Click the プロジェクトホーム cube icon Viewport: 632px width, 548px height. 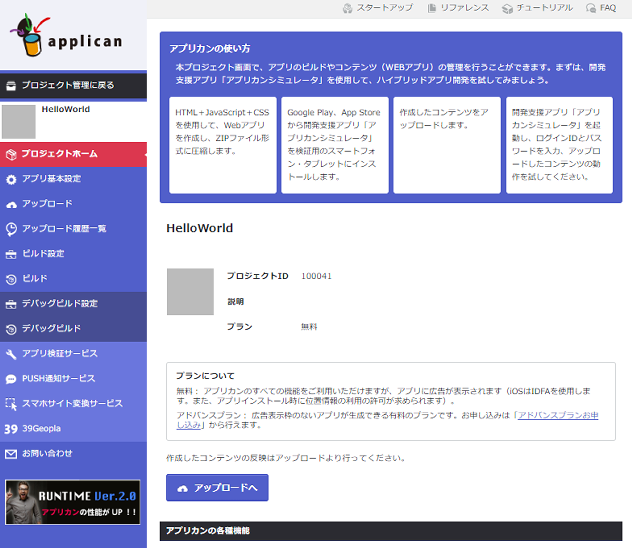(11, 154)
